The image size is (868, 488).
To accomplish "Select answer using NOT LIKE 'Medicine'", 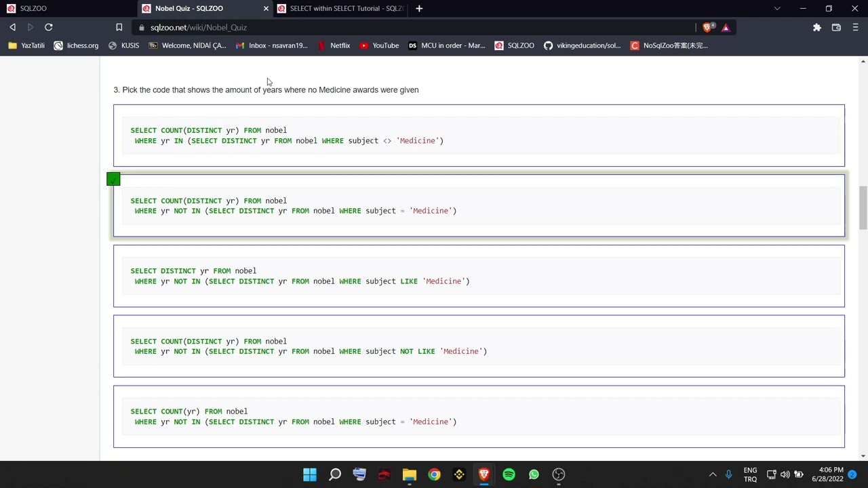I will pos(479,346).
